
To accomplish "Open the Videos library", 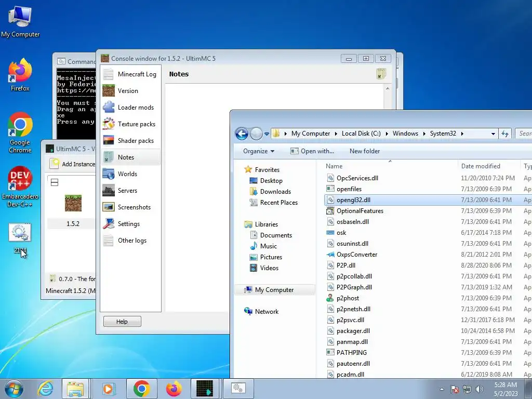I will tap(264, 268).
